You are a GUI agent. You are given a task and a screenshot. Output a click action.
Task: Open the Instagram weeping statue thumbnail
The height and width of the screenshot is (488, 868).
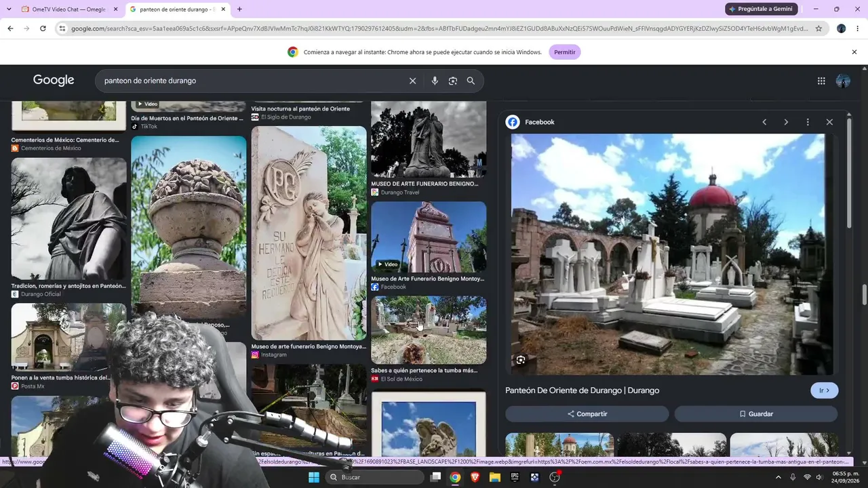309,233
